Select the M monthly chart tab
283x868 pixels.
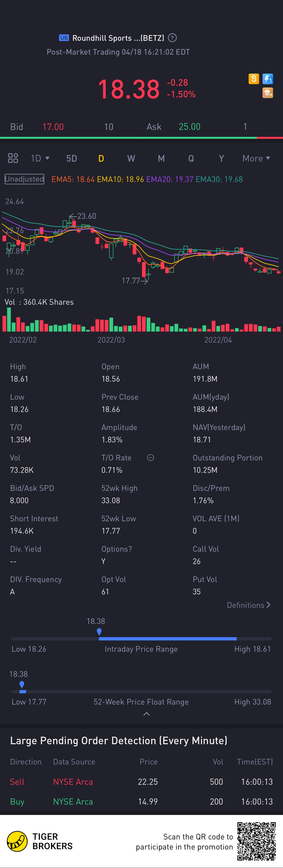pyautogui.click(x=161, y=158)
